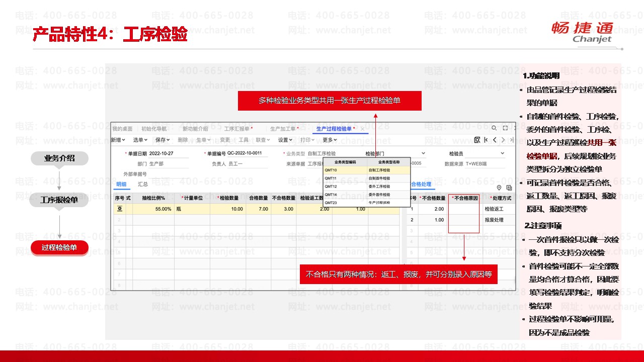Click the fullscreen expand icon
This screenshot has height=362, width=644.
coord(505,128)
